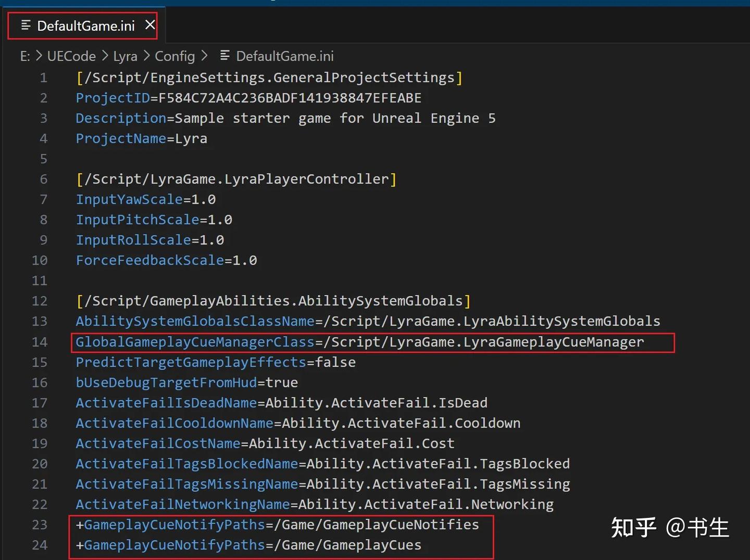
Task: Click the file icon on DefaultGame.ini tab
Action: tap(26, 25)
